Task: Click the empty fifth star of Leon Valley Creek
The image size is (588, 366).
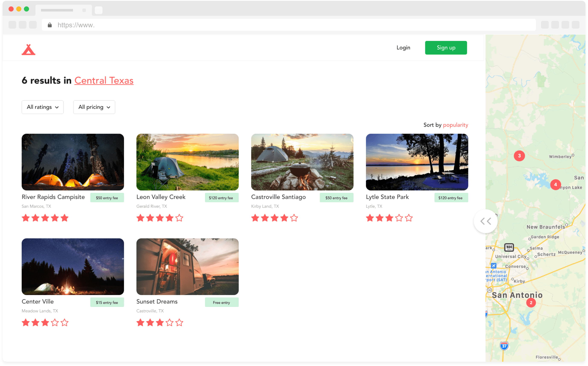Action: coord(179,218)
